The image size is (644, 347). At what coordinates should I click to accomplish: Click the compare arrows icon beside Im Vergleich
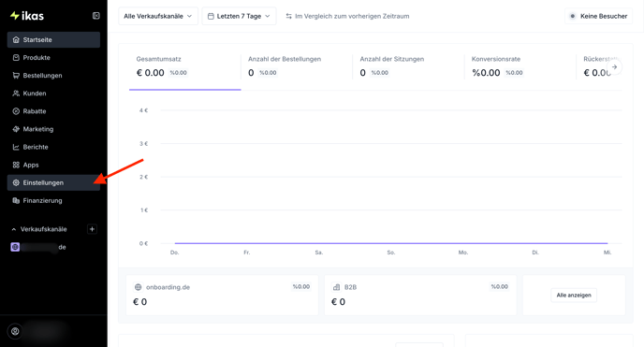[x=288, y=16]
